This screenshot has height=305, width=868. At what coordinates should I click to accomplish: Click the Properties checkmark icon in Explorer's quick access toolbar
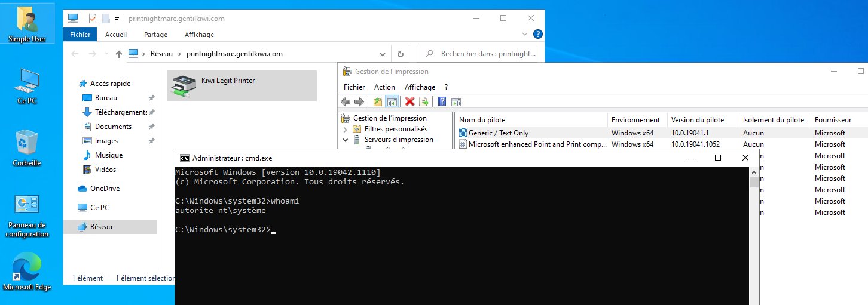93,19
